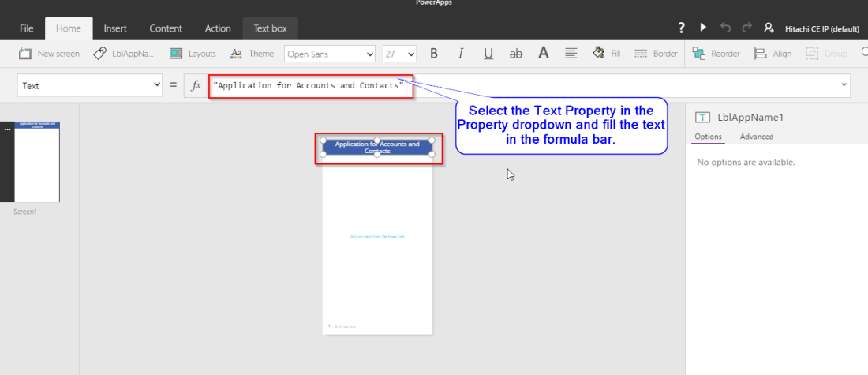Click the Fill color bucket
This screenshot has height=375, width=868.
[605, 54]
